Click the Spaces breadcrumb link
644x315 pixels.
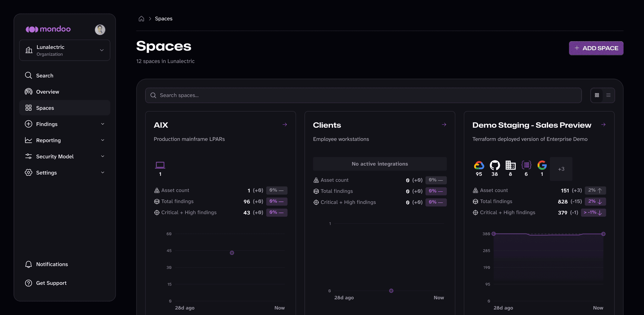(164, 19)
